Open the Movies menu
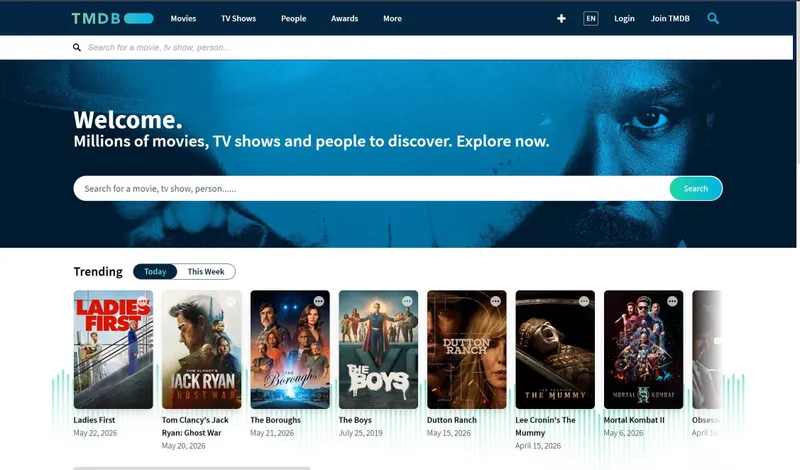The image size is (800, 470). coord(183,18)
